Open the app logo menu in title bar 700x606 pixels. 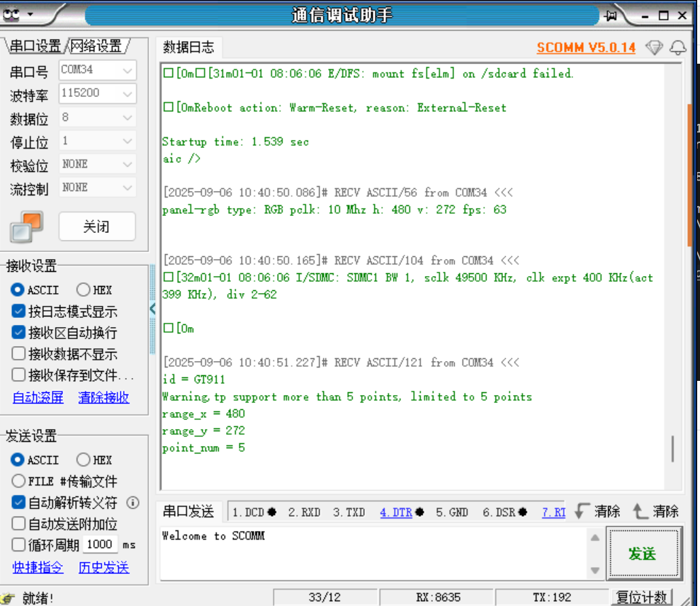tap(12, 15)
